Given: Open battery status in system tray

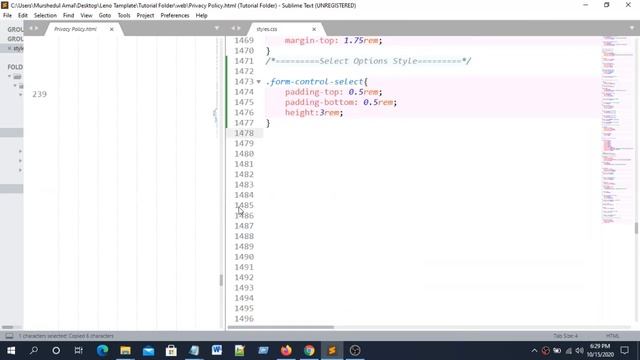Looking at the screenshot, I should [557, 351].
